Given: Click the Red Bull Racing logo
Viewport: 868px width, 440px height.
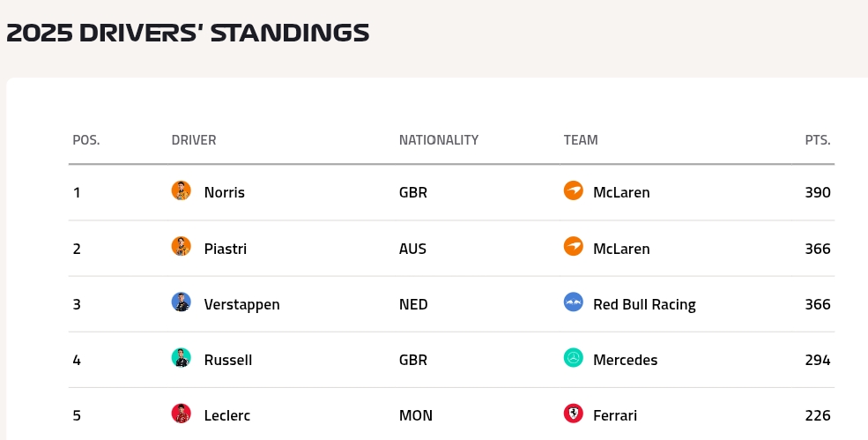Looking at the screenshot, I should click(x=574, y=302).
